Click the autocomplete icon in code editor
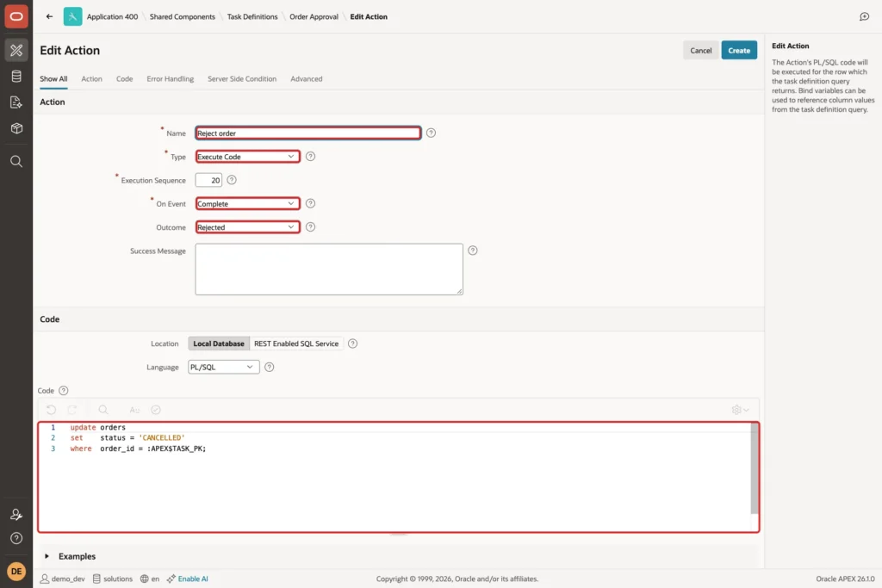The height and width of the screenshot is (588, 882). 134,410
